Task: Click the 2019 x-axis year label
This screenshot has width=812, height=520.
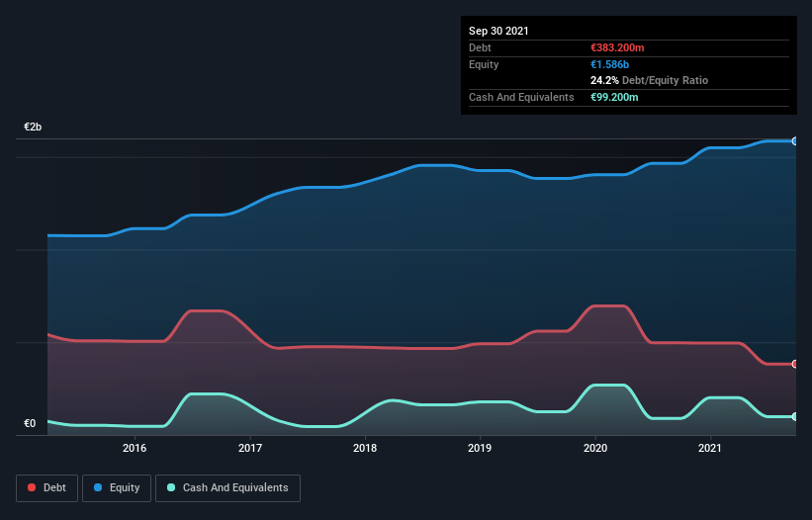Action: (x=480, y=448)
